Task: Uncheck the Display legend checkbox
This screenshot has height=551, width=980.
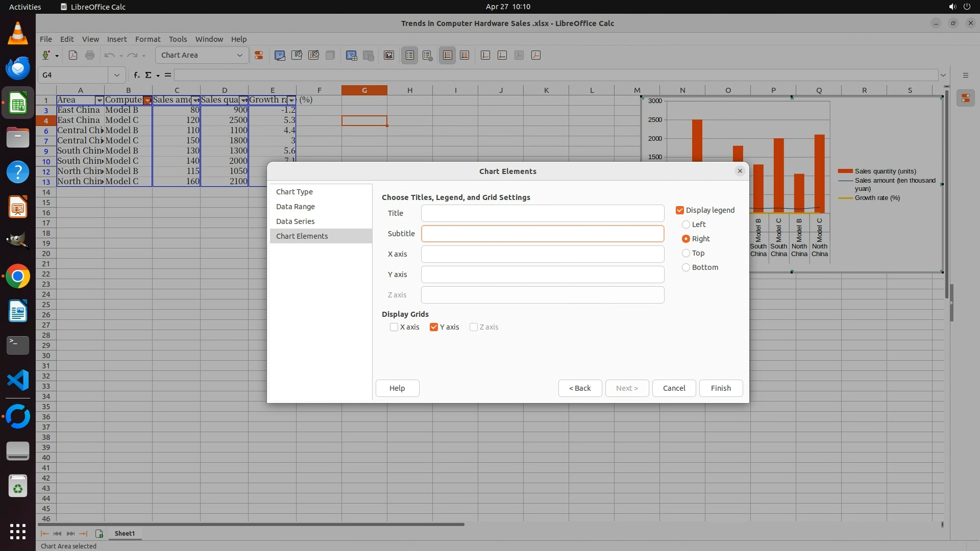Action: 680,210
